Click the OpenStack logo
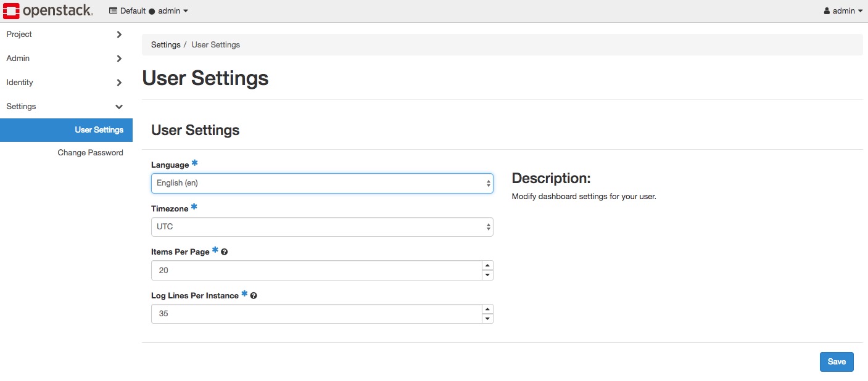The height and width of the screenshot is (381, 868). point(48,10)
